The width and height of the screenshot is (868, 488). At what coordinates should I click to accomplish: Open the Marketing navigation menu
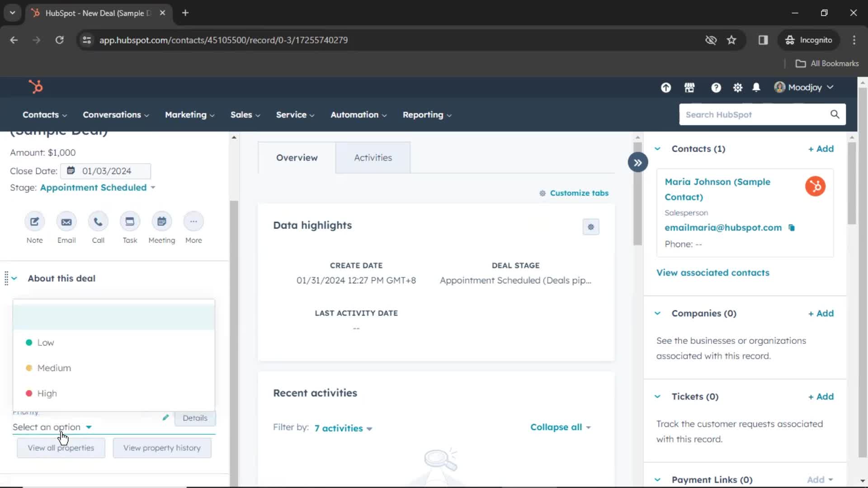(x=189, y=115)
